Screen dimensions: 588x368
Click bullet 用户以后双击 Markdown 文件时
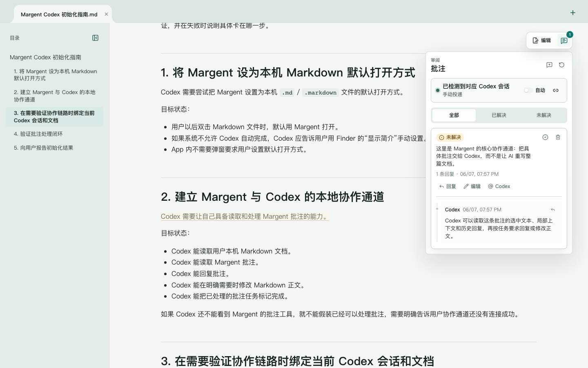pos(256,127)
